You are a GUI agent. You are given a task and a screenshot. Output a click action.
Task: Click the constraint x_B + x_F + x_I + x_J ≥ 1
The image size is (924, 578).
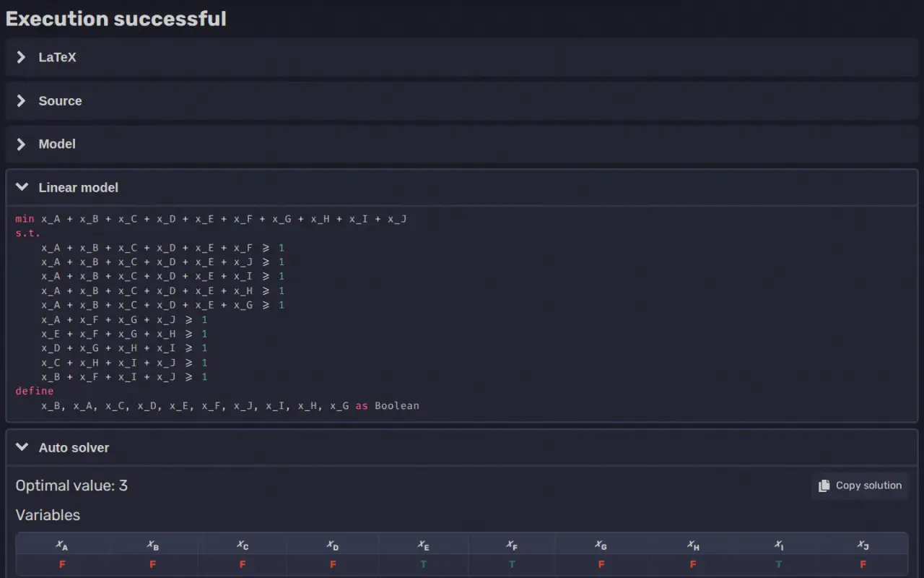[124, 377]
